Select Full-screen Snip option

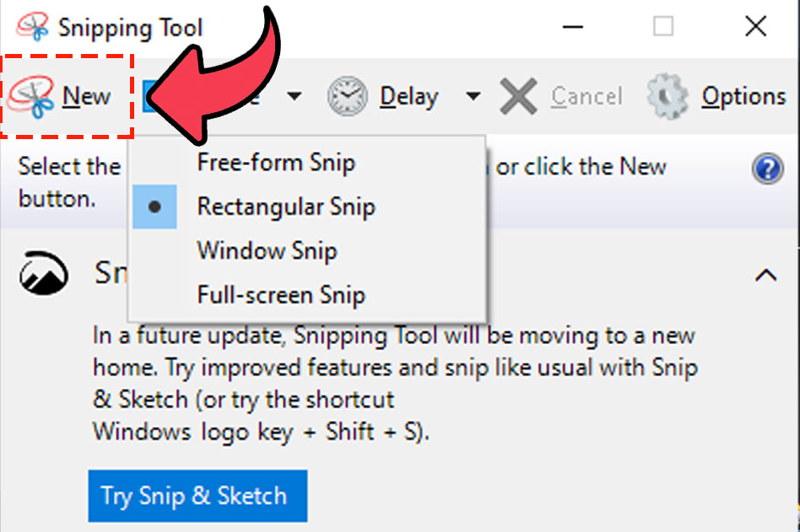click(x=306, y=294)
